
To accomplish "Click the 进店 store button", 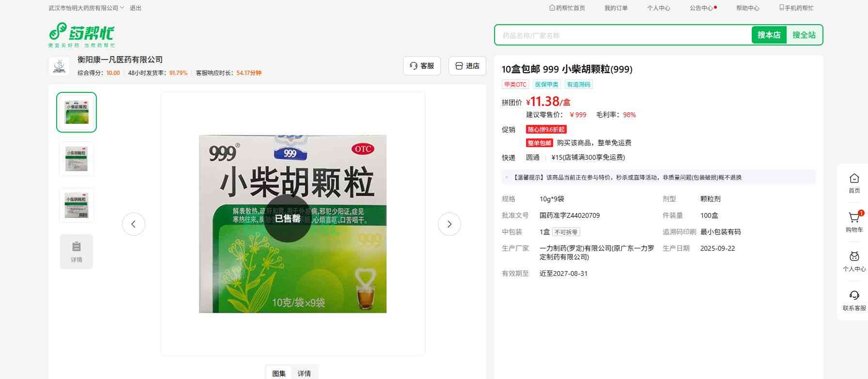I will point(467,66).
